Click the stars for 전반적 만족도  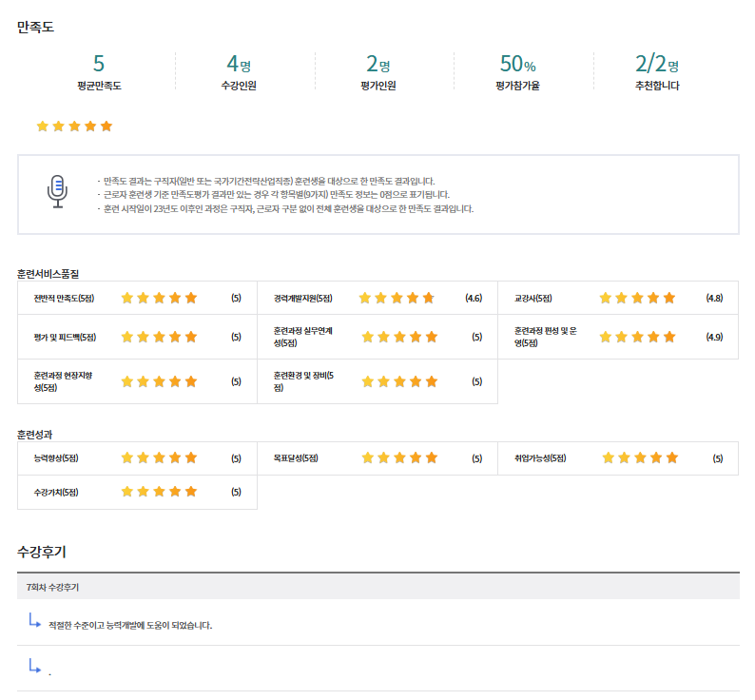point(159,298)
